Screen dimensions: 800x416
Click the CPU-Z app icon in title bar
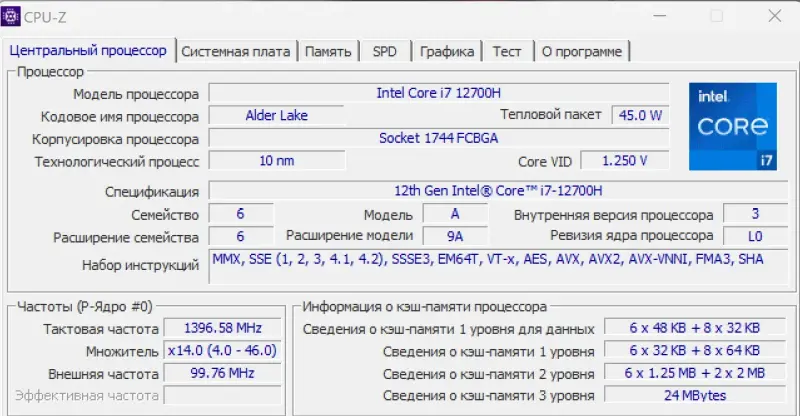[x=11, y=16]
